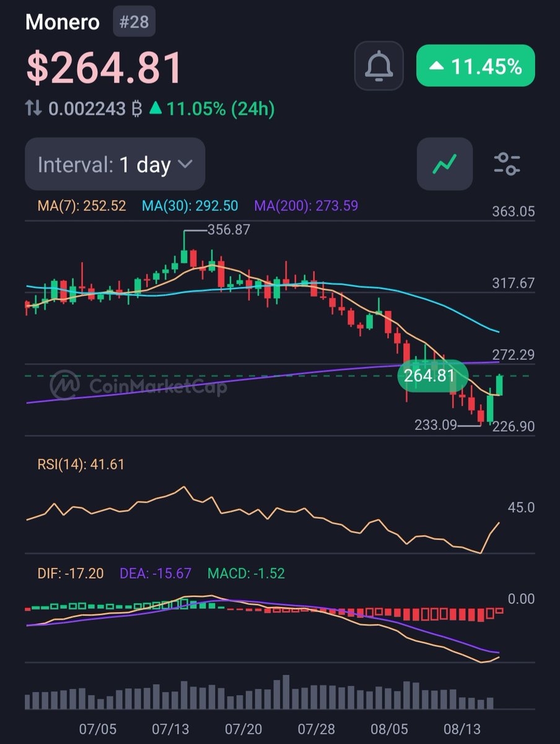Tap the 07/28 date label
This screenshot has height=744, width=560.
point(317,728)
